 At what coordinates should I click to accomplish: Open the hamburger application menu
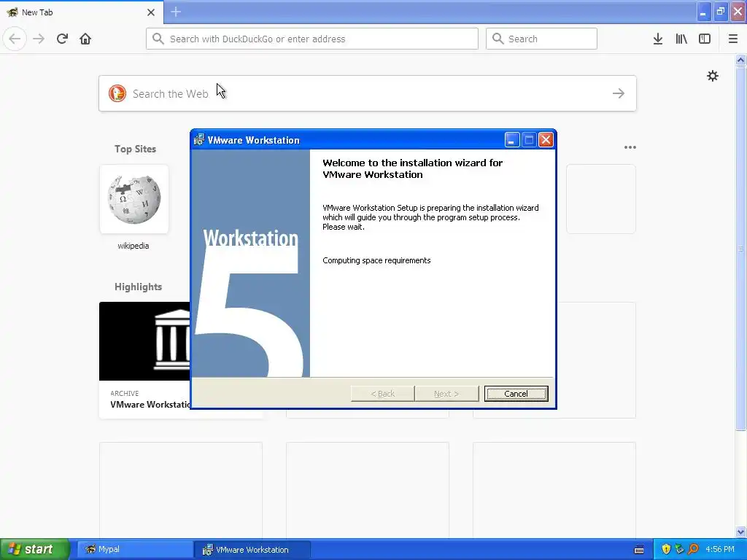pos(732,39)
